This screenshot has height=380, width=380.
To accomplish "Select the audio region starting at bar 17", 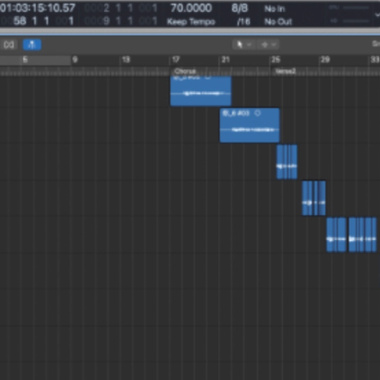I will pyautogui.click(x=201, y=91).
